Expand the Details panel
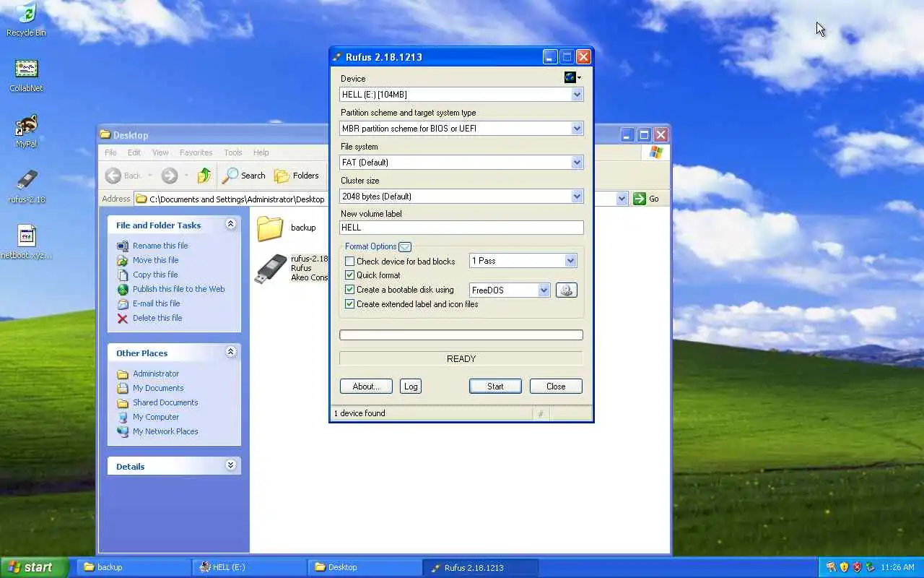 pyautogui.click(x=231, y=465)
